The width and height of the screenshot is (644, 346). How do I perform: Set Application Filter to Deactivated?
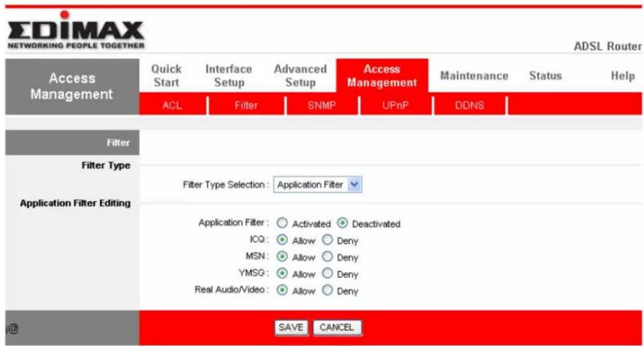[342, 223]
